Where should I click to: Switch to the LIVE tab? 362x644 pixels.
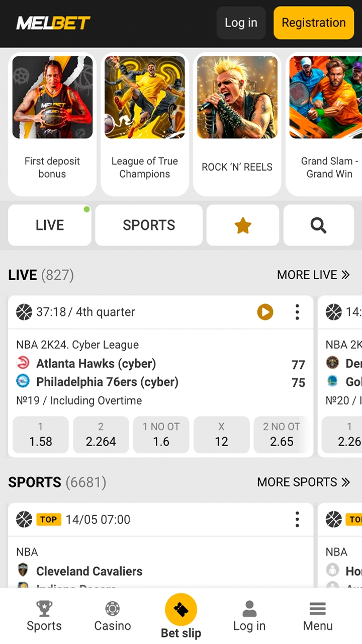50,225
